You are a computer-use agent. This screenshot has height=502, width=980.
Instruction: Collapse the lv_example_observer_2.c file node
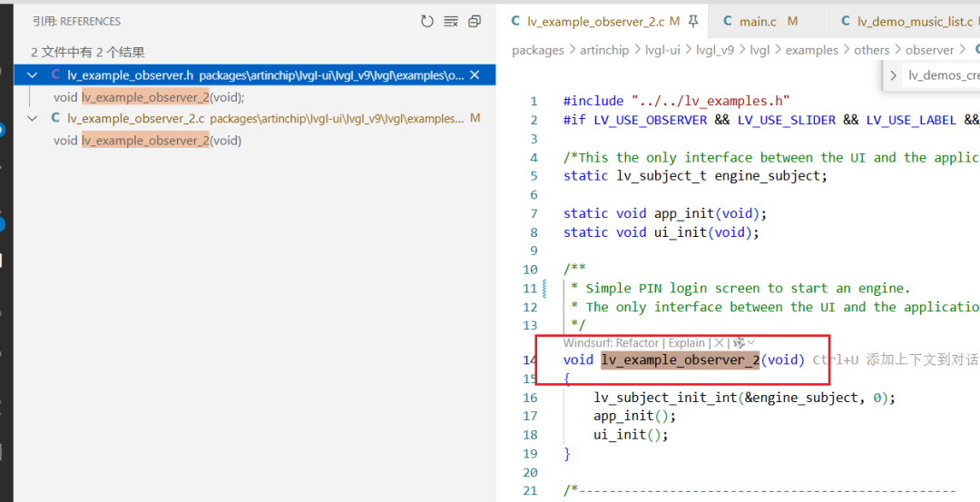(33, 118)
